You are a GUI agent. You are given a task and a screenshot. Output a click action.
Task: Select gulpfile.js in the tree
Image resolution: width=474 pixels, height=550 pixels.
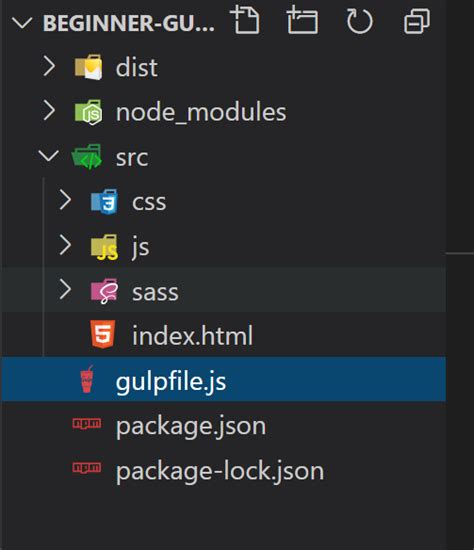[224, 379]
